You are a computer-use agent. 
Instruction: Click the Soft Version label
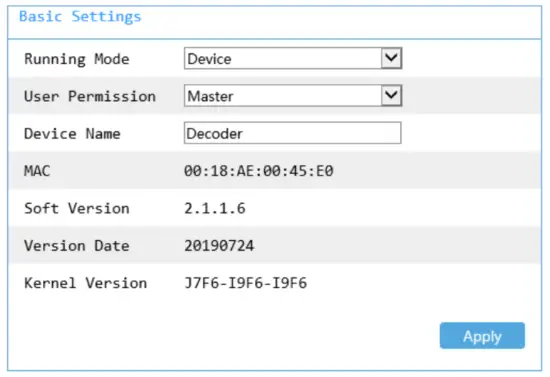[77, 208]
